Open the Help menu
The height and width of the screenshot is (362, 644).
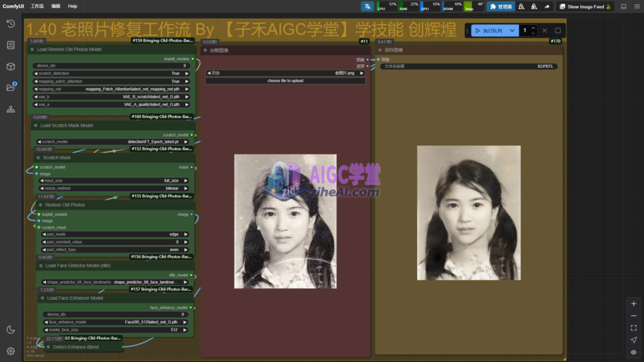click(x=73, y=6)
